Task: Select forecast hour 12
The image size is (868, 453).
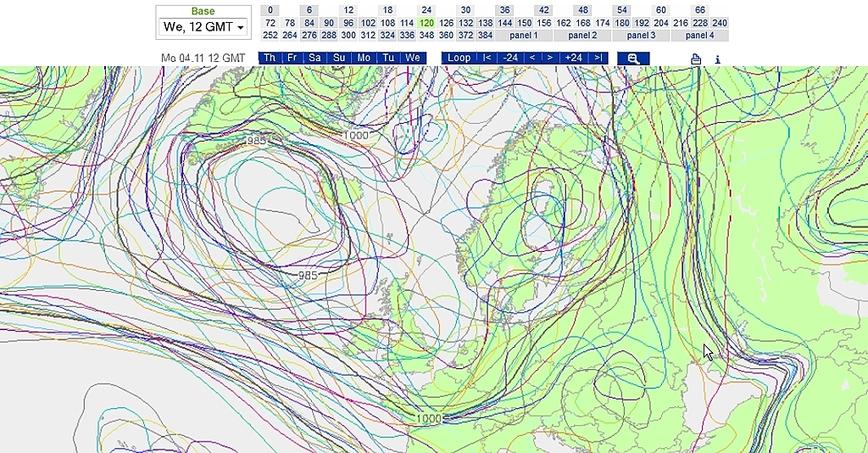Action: pos(348,10)
